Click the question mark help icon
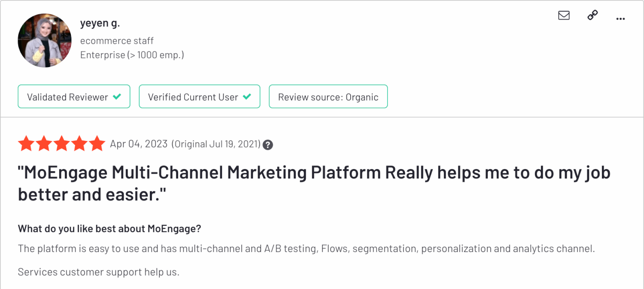The height and width of the screenshot is (289, 644). coord(268,144)
